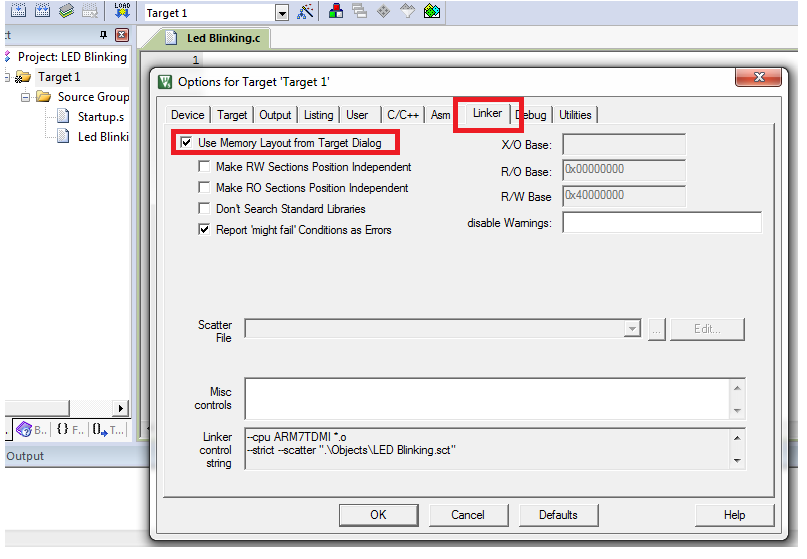Open Options for Target wand icon

(x=306, y=12)
